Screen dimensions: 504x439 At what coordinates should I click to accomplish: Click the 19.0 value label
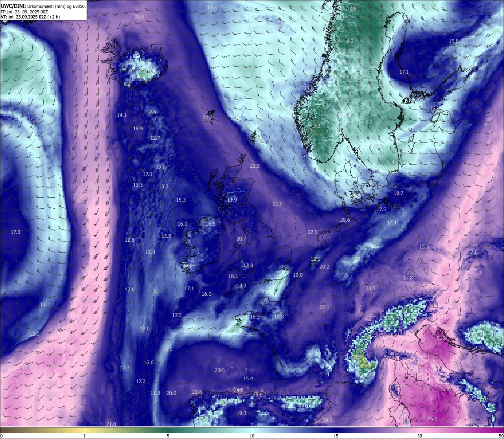click(298, 275)
